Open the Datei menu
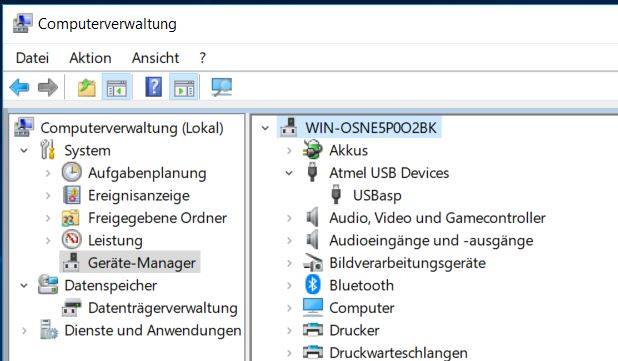The width and height of the screenshot is (618, 361). (32, 58)
